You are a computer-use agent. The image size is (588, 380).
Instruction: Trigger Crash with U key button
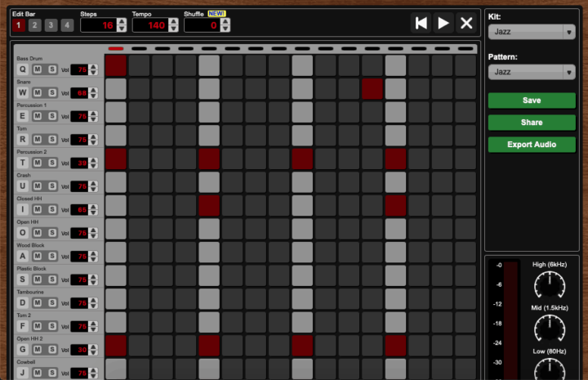click(23, 186)
